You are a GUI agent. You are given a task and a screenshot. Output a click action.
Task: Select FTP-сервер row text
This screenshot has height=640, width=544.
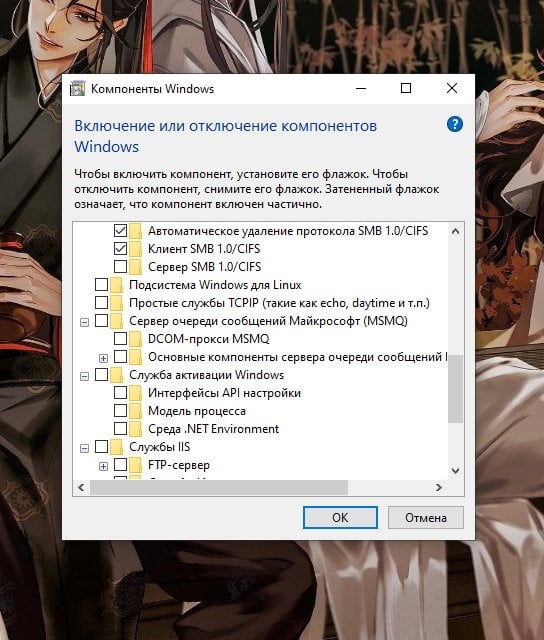(x=179, y=465)
